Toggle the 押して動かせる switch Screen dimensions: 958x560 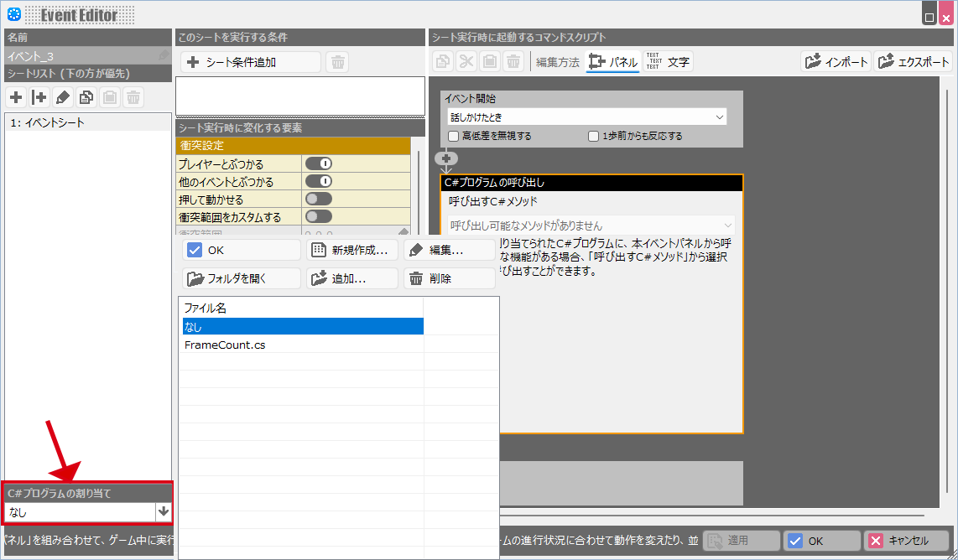318,199
